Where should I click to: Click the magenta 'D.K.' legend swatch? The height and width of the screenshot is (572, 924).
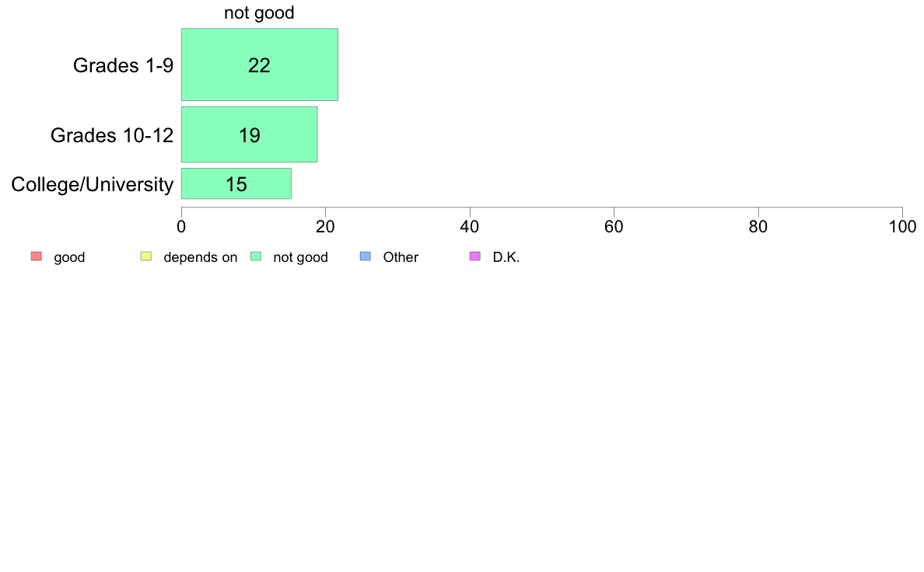[x=475, y=256]
